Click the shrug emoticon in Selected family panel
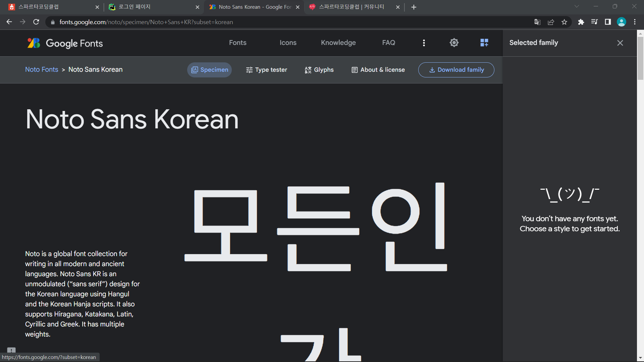The height and width of the screenshot is (362, 644). (x=570, y=194)
